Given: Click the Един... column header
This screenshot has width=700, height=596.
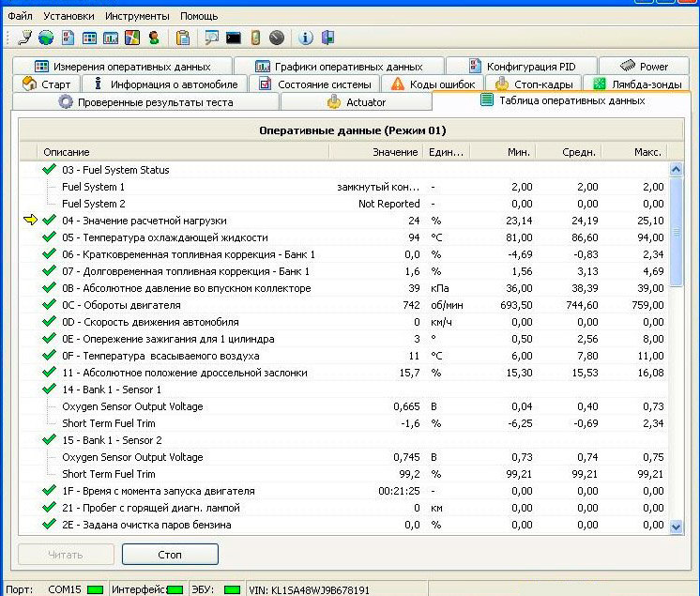Looking at the screenshot, I should [x=446, y=152].
